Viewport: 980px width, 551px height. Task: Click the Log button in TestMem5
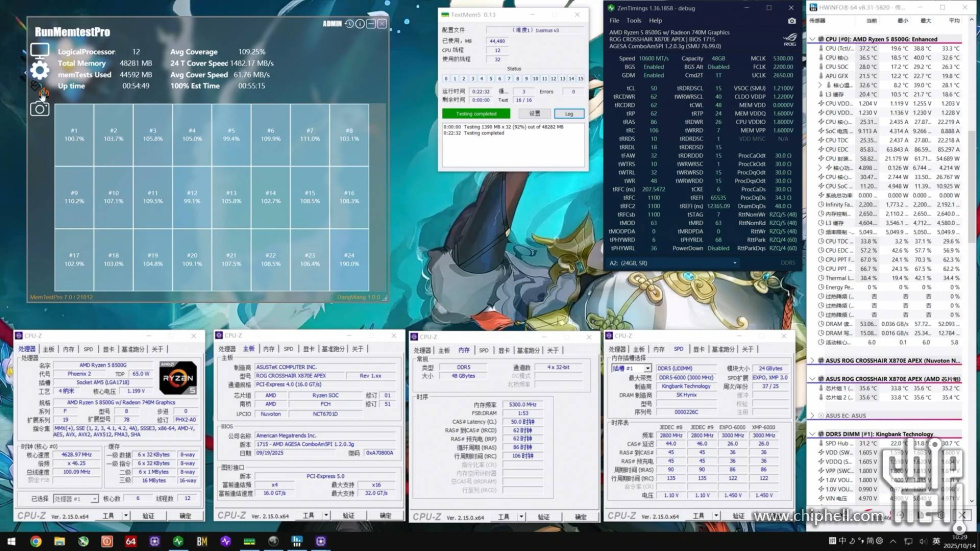569,114
